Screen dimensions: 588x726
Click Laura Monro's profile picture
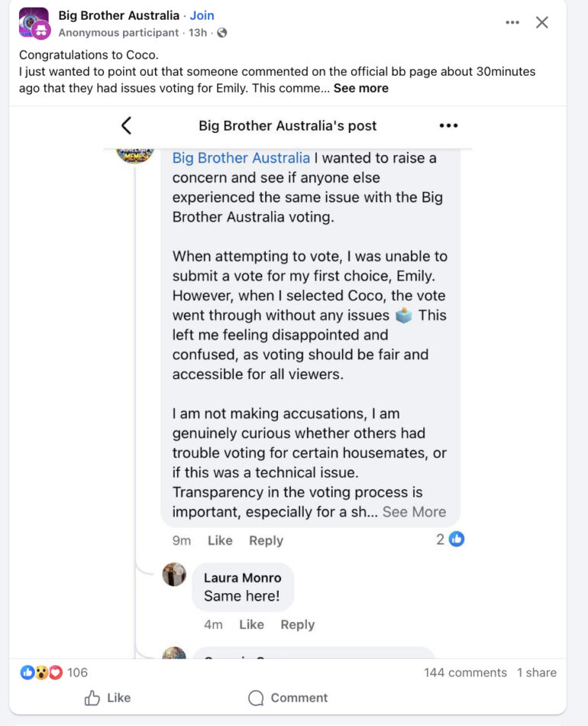point(175,575)
